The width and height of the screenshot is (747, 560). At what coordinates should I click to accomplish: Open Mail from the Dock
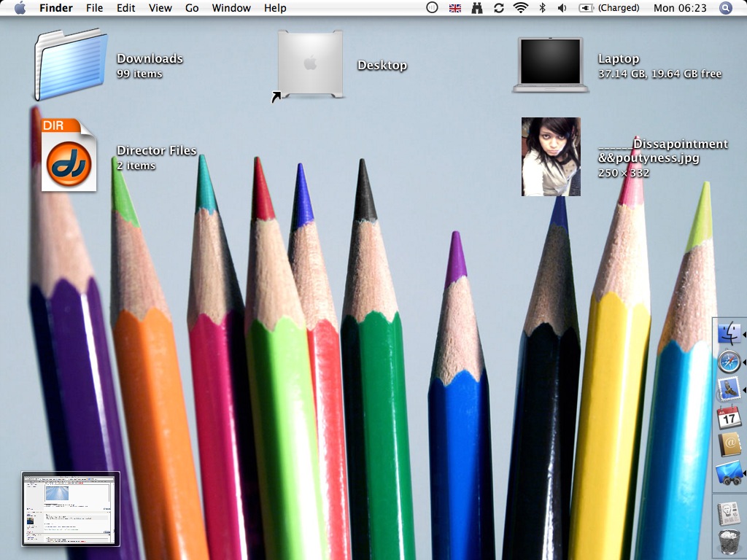pos(729,389)
